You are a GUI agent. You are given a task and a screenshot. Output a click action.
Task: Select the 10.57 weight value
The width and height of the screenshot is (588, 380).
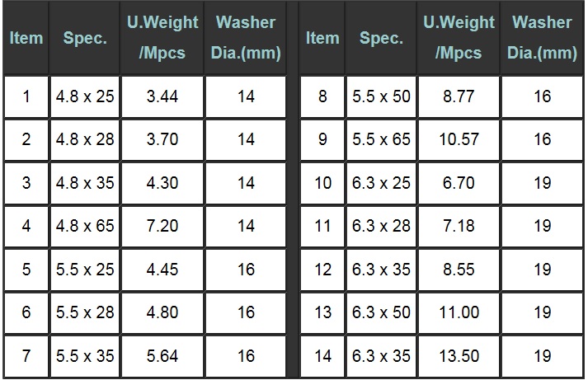(459, 140)
